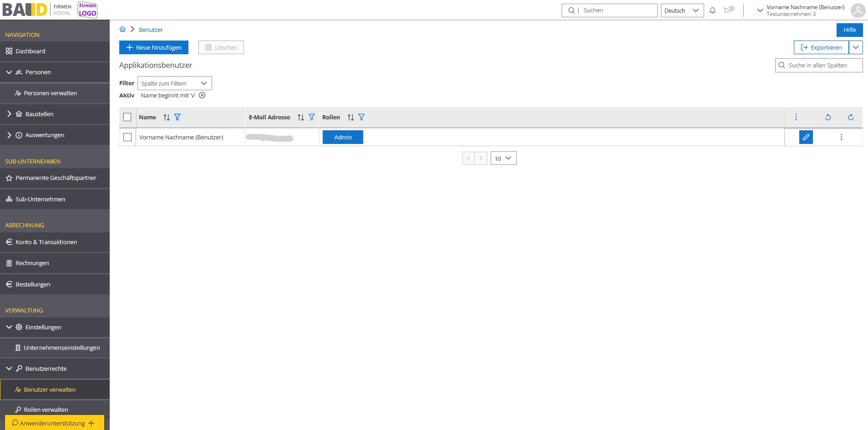Click the refresh icon in table header
The image size is (868, 430).
pos(850,117)
